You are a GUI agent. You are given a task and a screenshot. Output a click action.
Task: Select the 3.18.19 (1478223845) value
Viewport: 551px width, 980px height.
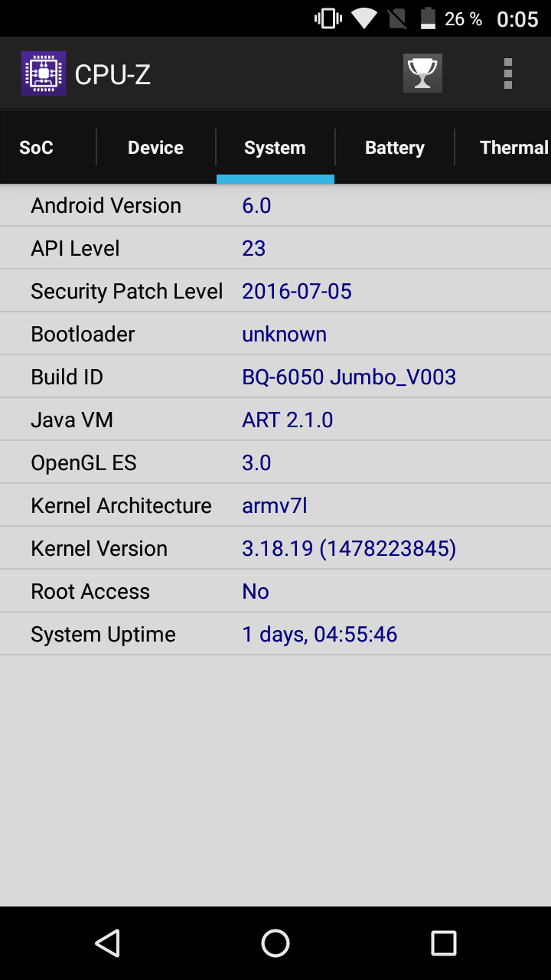[x=349, y=548]
